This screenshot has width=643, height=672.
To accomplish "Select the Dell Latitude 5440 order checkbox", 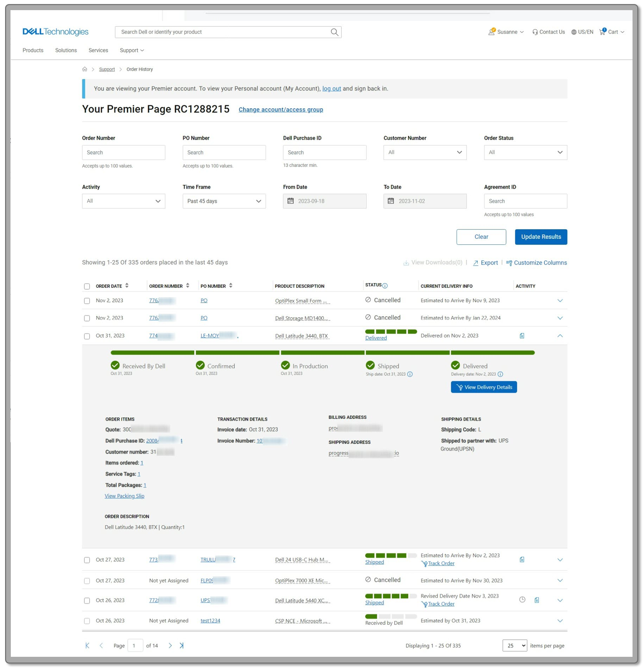I will [x=87, y=600].
